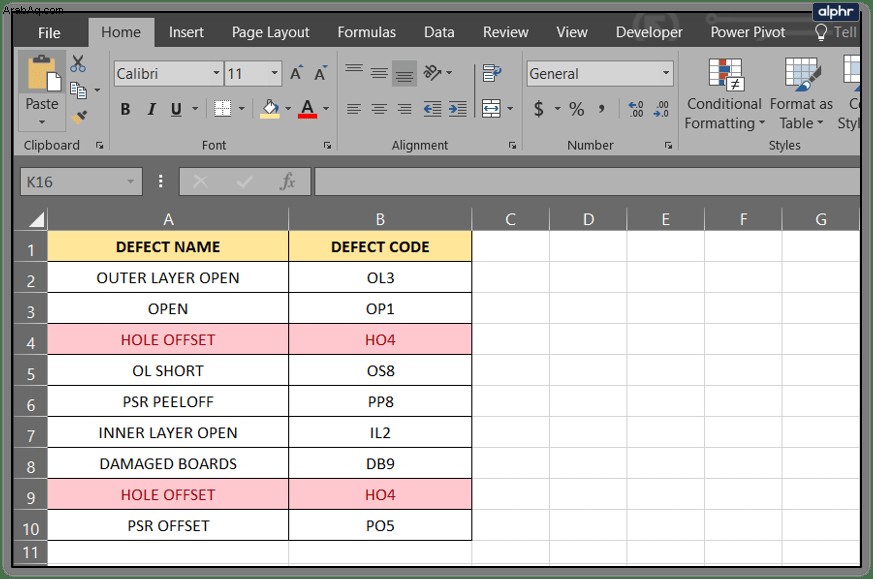This screenshot has width=873, height=579.
Task: Open Alignment dialog launcher
Action: click(x=512, y=145)
